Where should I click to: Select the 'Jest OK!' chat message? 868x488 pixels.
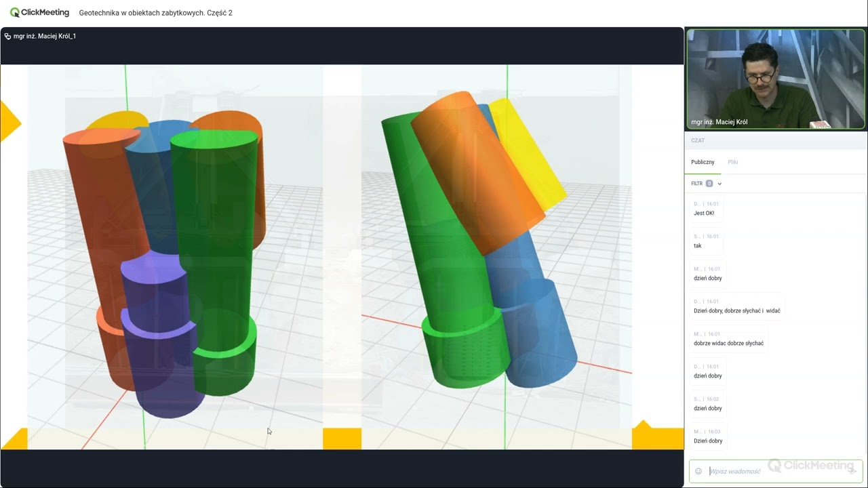(704, 213)
